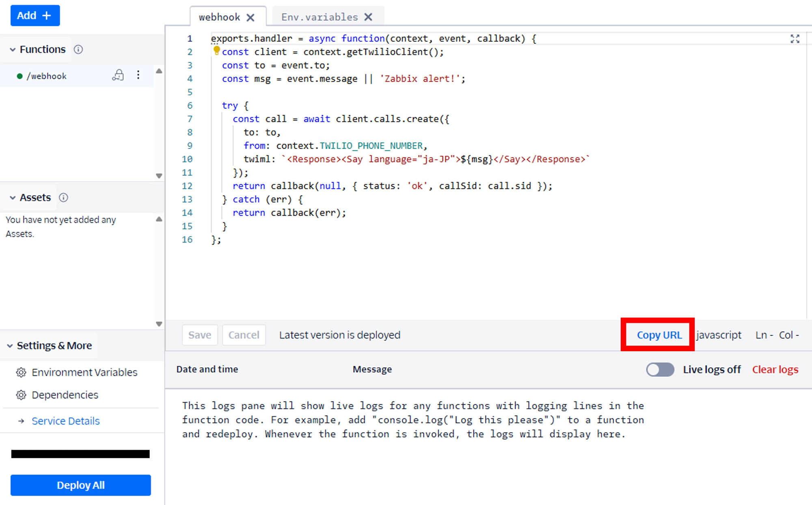Click the javascript language indicator

[x=719, y=335]
